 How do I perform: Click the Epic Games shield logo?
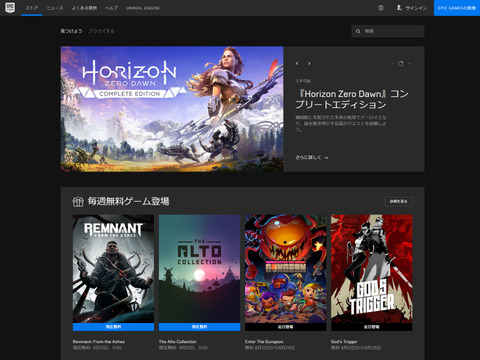(10, 8)
